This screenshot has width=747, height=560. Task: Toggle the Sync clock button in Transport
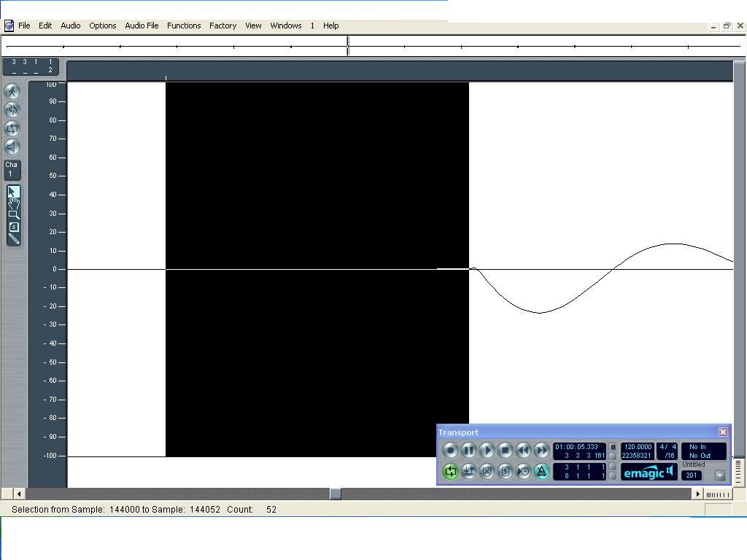[523, 472]
